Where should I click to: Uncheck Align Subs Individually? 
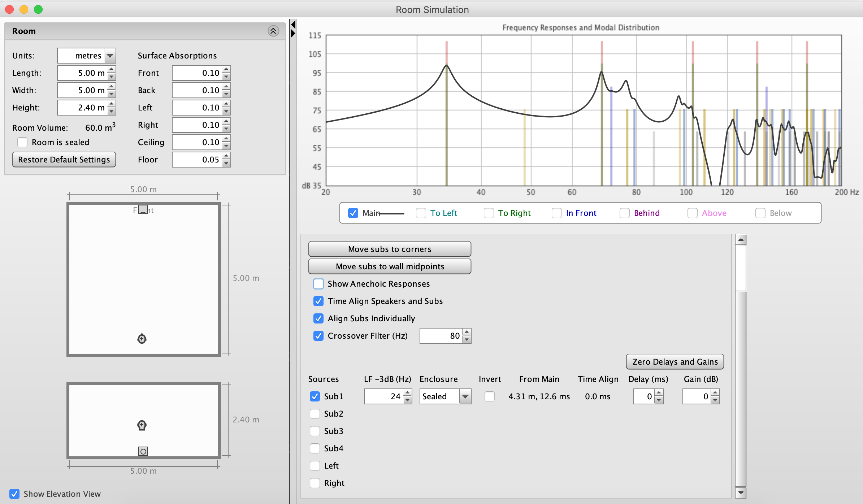point(318,318)
